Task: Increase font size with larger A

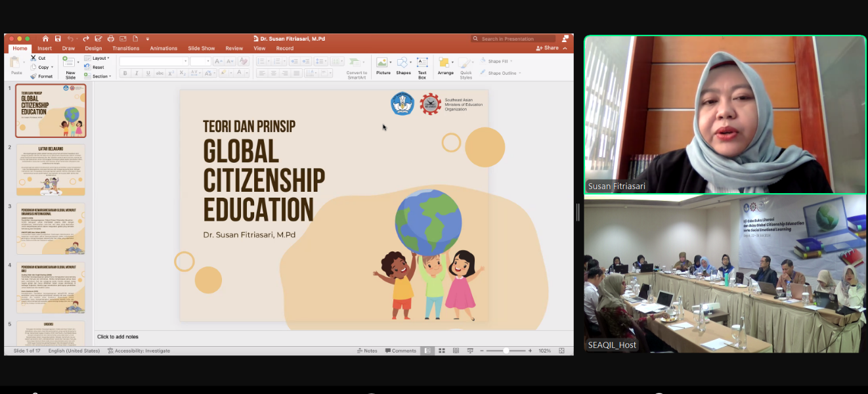Action: point(217,62)
